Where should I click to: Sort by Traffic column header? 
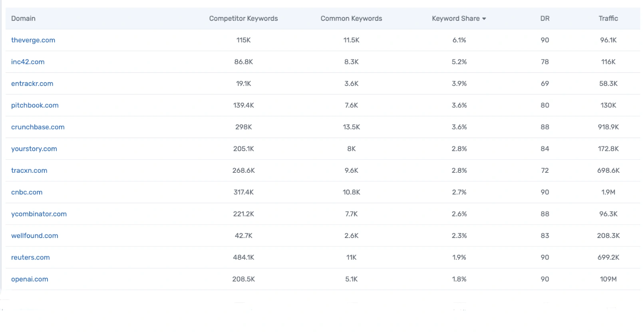(x=608, y=18)
